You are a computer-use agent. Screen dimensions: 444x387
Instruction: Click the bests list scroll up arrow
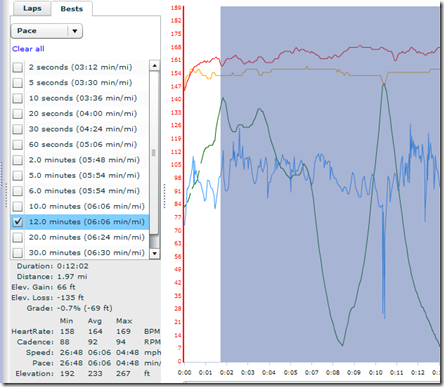(x=154, y=65)
